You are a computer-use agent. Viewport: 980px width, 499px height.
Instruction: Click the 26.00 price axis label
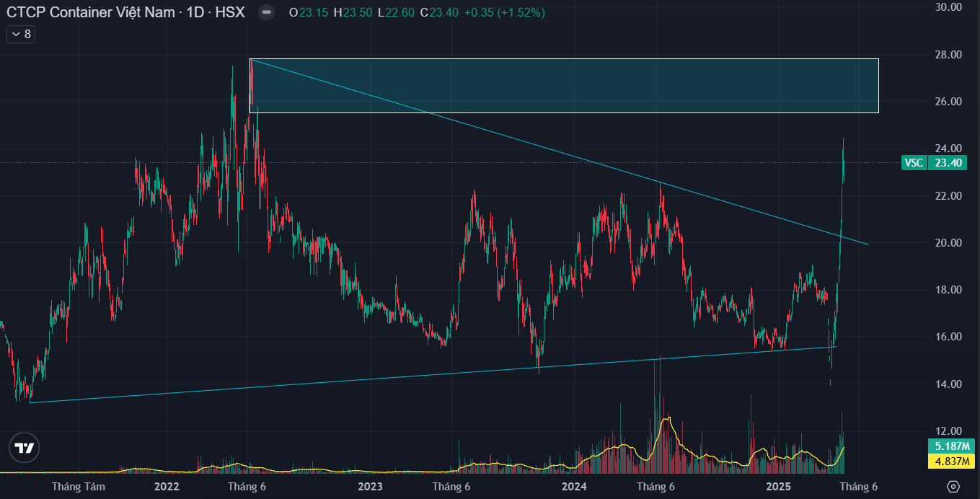point(948,102)
